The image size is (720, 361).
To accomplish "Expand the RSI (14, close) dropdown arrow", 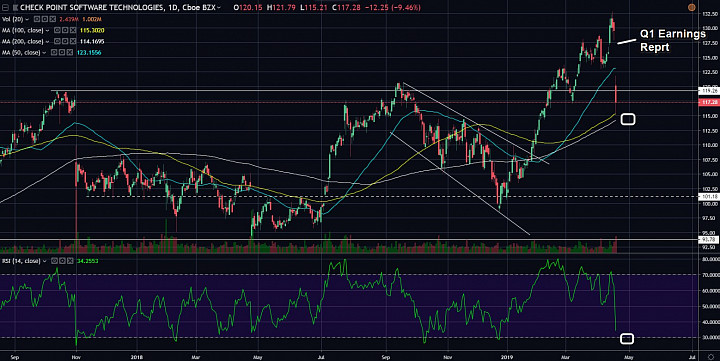I will [x=45, y=261].
